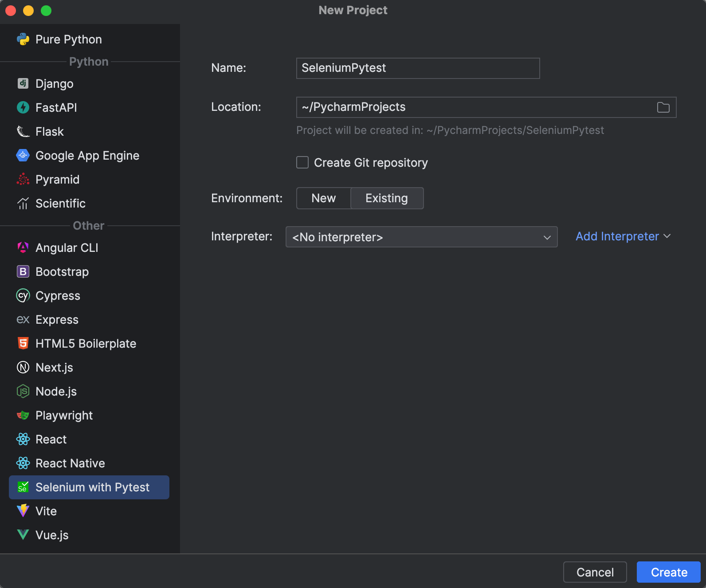
Task: Switch environment to Existing
Action: [x=386, y=198]
